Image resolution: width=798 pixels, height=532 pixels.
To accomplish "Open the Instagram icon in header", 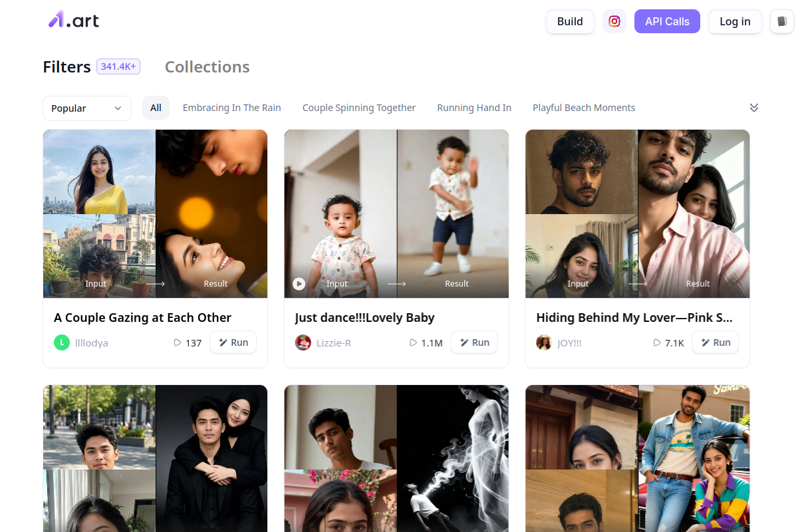I will (x=614, y=21).
